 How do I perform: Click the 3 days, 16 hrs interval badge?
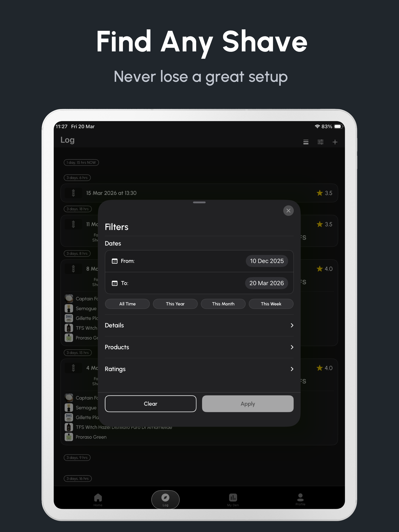(78, 478)
